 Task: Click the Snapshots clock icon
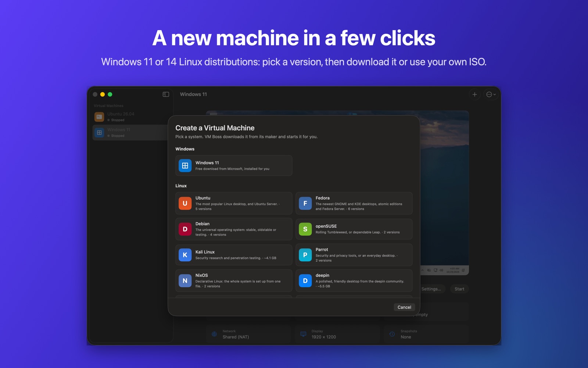(392, 334)
